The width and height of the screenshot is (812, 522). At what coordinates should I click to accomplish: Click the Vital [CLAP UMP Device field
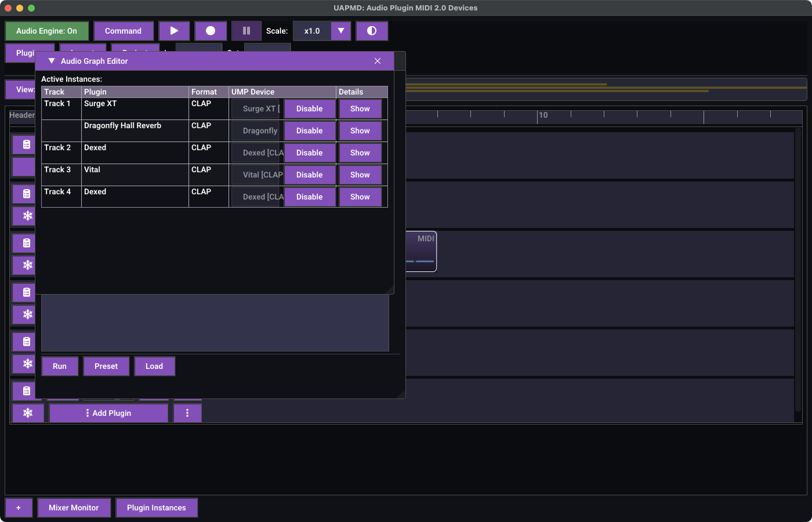[257, 175]
